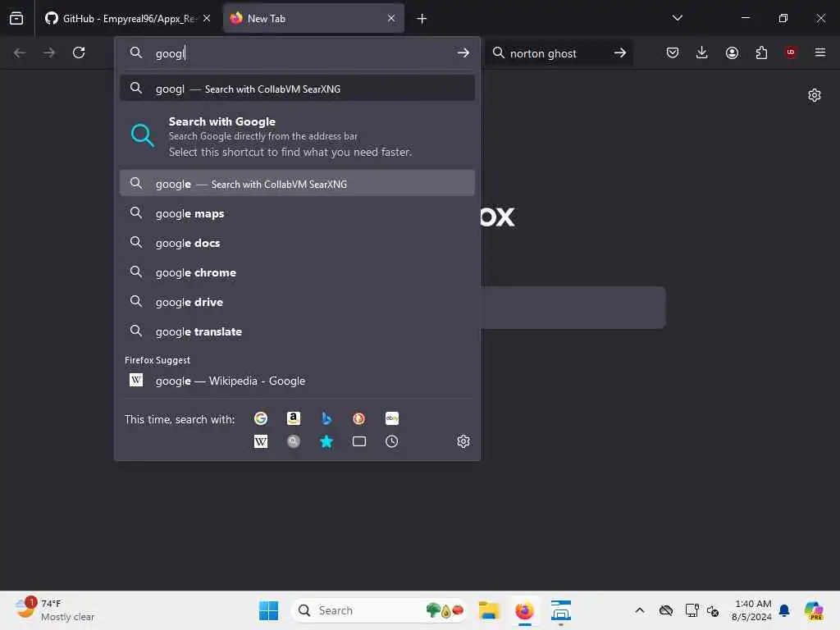Open notifications bell in system tray

tap(784, 610)
